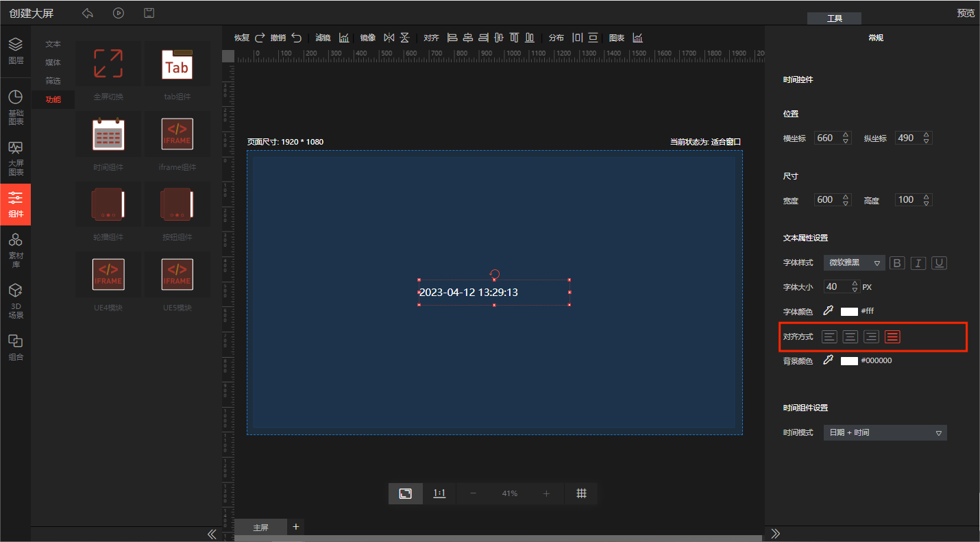980x542 pixels.
Task: Apply vertical mirror flip icon
Action: [x=404, y=38]
